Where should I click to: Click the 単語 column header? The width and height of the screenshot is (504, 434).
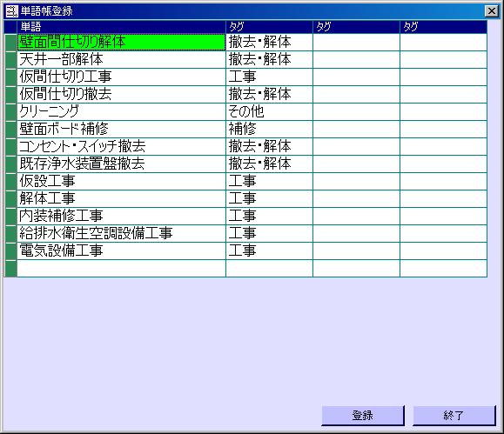pos(122,27)
